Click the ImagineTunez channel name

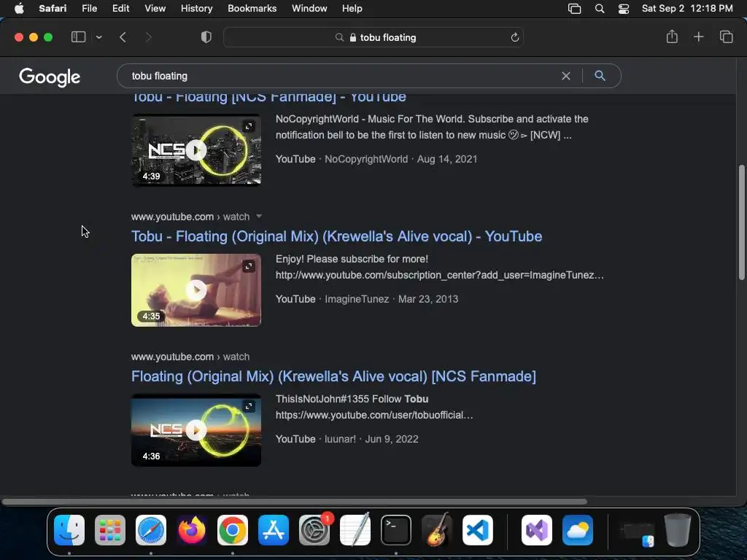tap(357, 299)
